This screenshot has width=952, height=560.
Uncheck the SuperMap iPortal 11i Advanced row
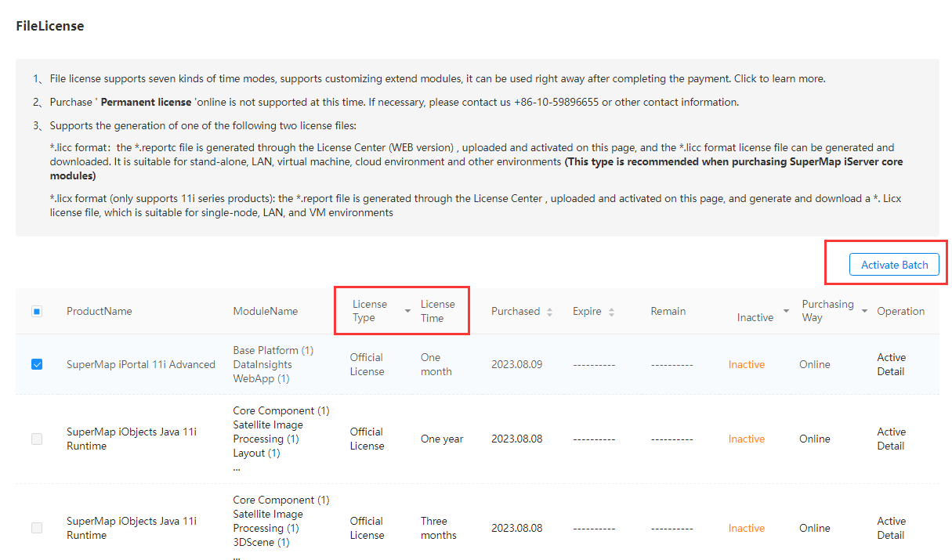[37, 364]
